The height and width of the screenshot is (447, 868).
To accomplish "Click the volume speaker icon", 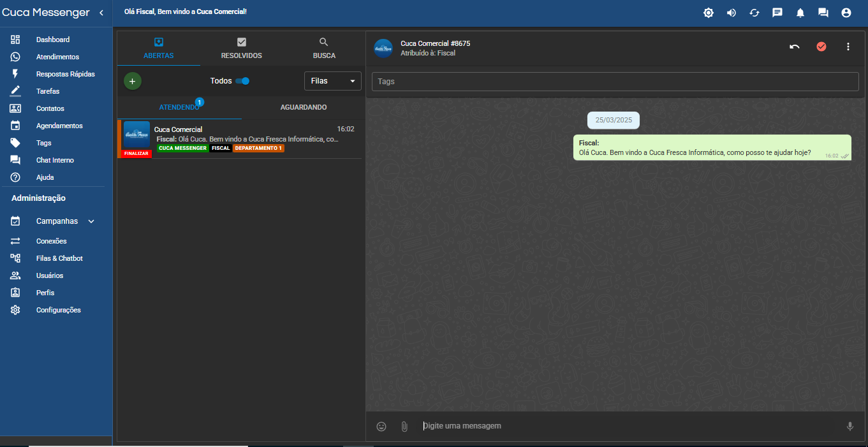I will click(x=732, y=13).
